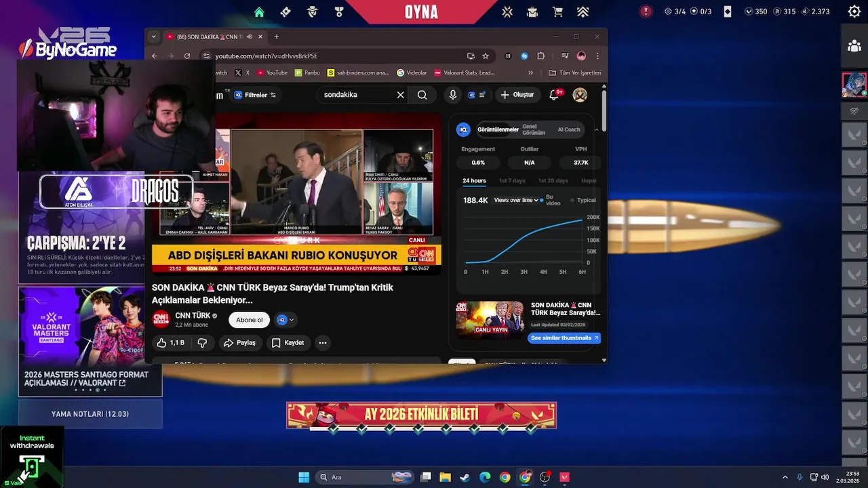
Task: Open the Valorant Stats bookmark
Action: 465,73
